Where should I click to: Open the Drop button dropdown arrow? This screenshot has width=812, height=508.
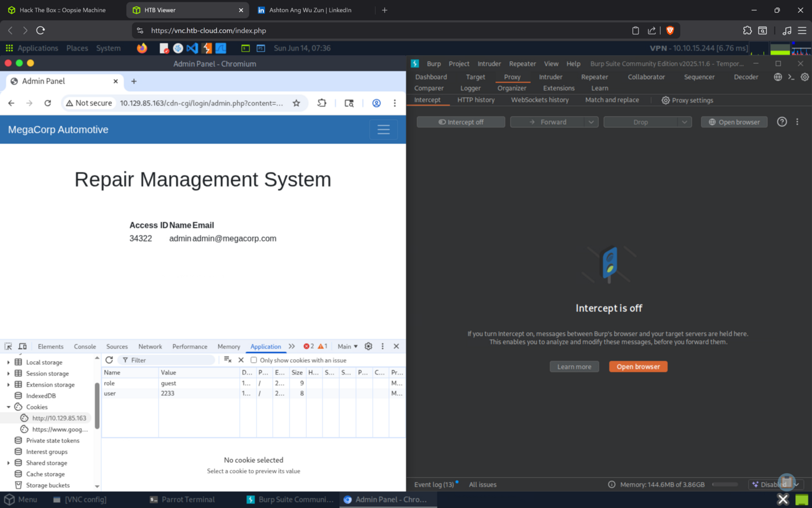[684, 122]
